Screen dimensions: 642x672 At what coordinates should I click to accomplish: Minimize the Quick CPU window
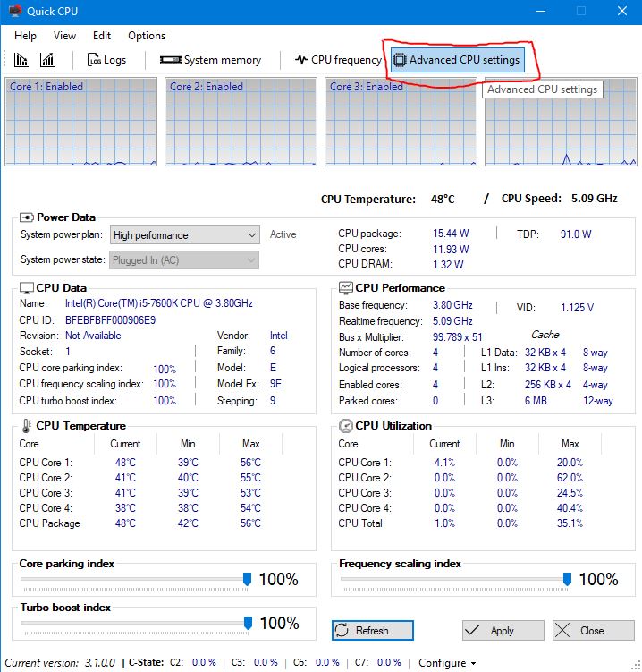541,11
